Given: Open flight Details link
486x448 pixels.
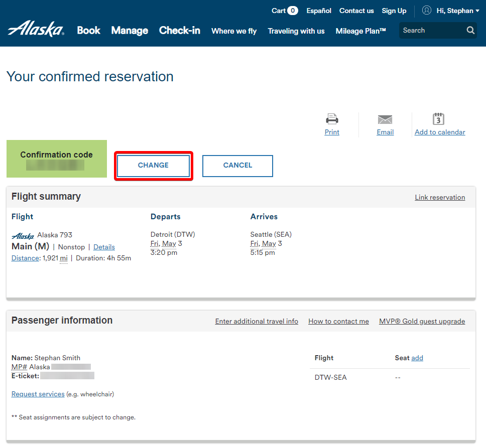Looking at the screenshot, I should point(104,247).
